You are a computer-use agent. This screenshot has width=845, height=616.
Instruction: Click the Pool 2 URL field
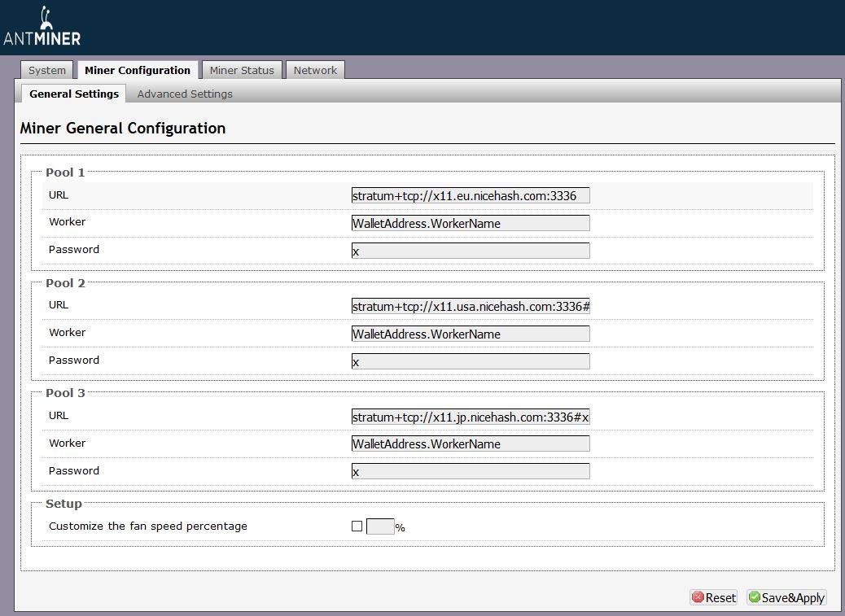click(x=471, y=306)
